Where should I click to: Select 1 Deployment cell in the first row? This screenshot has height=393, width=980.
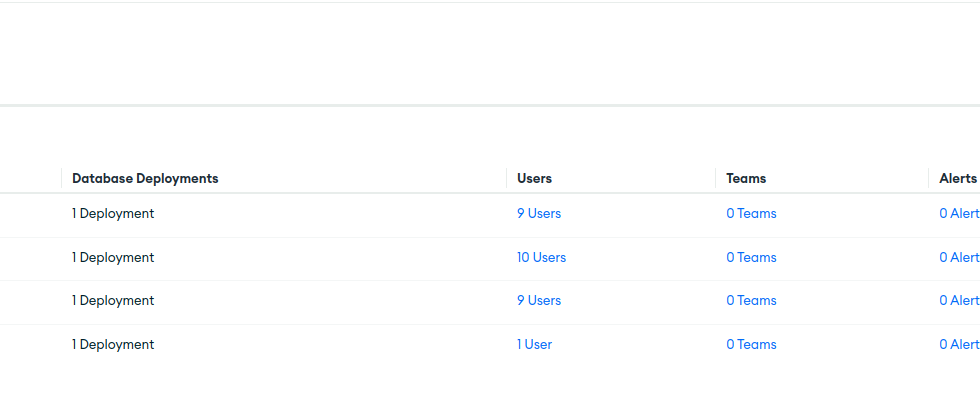(112, 213)
